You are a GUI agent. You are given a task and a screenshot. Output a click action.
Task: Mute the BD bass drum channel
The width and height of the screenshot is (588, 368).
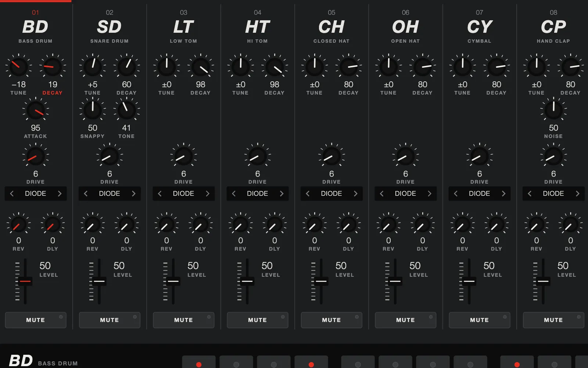[x=36, y=320]
